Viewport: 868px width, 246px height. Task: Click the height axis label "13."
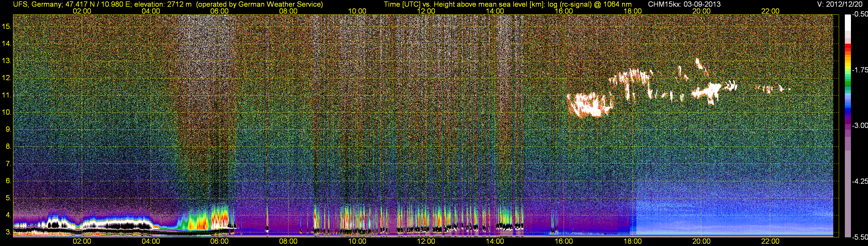click(x=7, y=61)
